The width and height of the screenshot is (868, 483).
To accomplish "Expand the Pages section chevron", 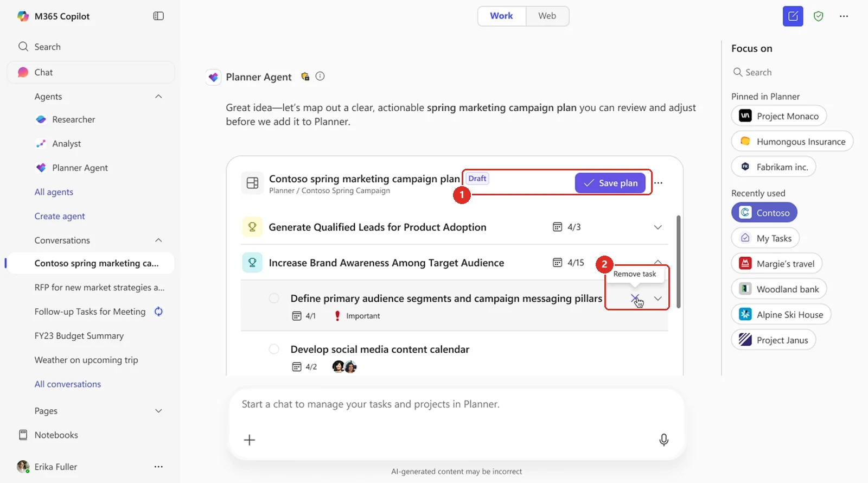I will tap(158, 411).
